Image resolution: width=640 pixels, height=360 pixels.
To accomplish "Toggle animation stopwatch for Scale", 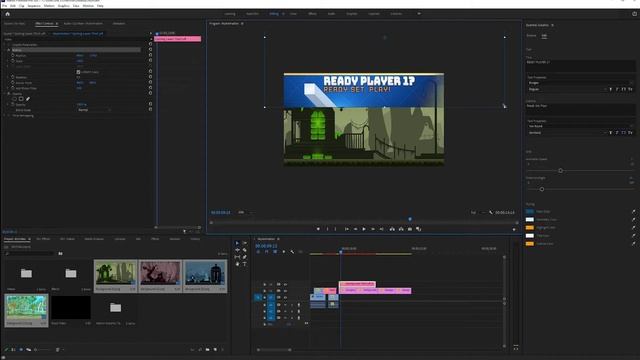I will 13,61.
